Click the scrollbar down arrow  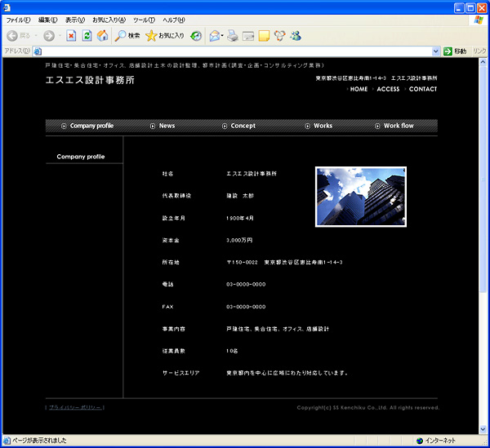click(x=483, y=429)
